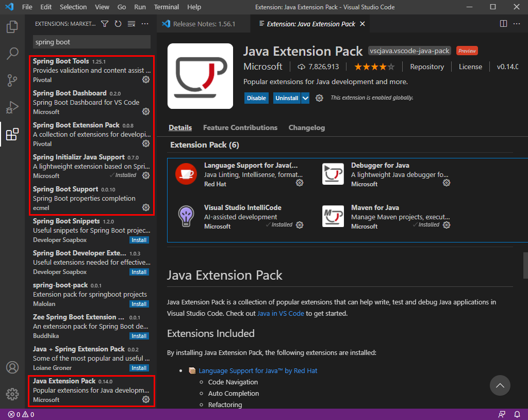Open Views and More Actions in Extensions panel

pos(145,24)
